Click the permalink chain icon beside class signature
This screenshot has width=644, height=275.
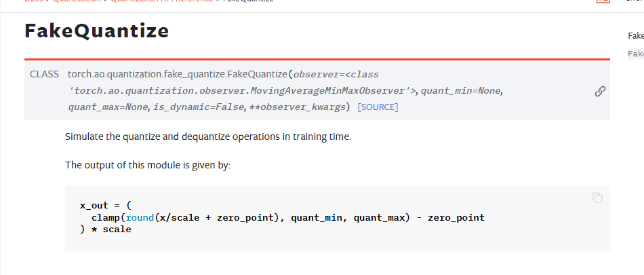599,91
